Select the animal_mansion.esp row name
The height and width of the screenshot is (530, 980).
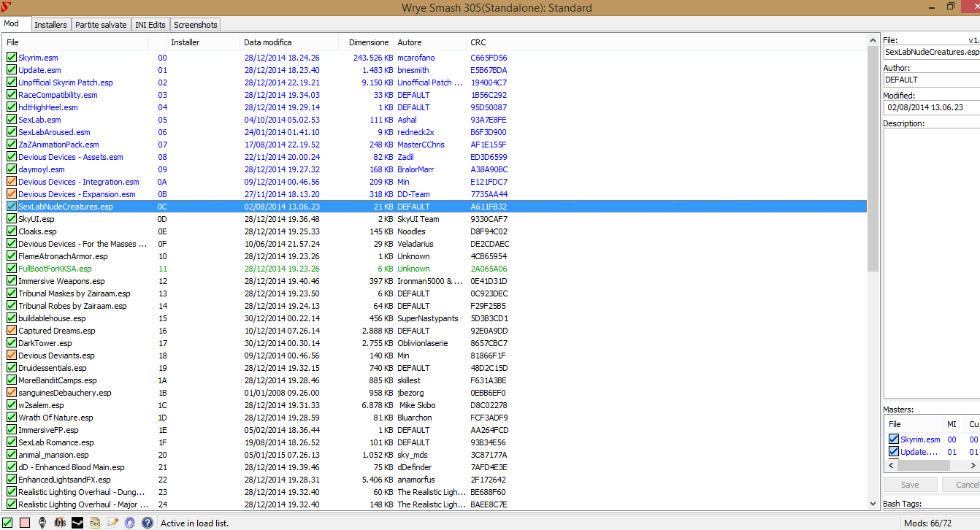(53, 455)
